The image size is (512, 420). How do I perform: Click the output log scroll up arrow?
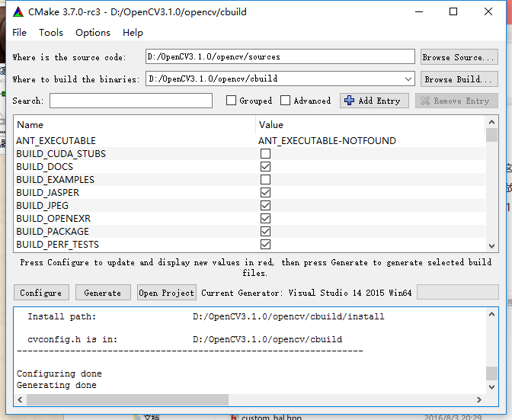(491, 314)
